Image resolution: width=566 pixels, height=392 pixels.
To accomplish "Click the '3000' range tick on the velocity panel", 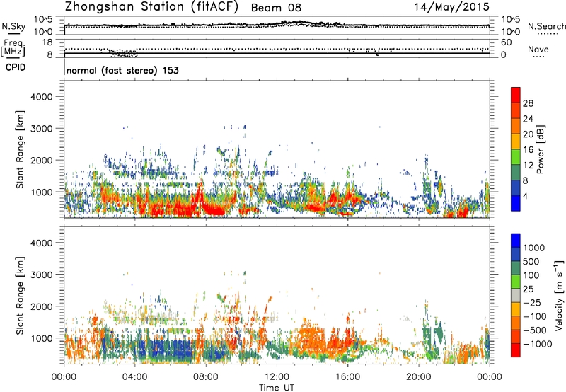I will click(41, 275).
